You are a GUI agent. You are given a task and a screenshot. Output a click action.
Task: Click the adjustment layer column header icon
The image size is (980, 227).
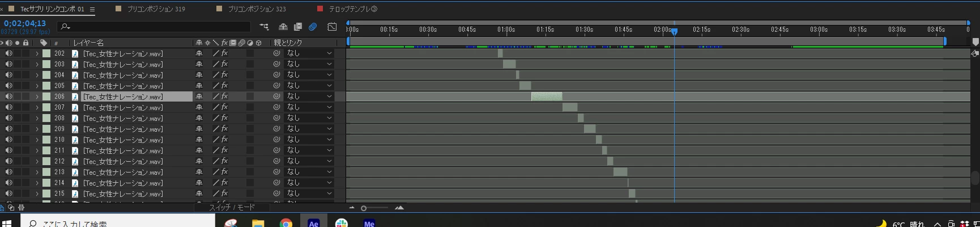coord(250,43)
